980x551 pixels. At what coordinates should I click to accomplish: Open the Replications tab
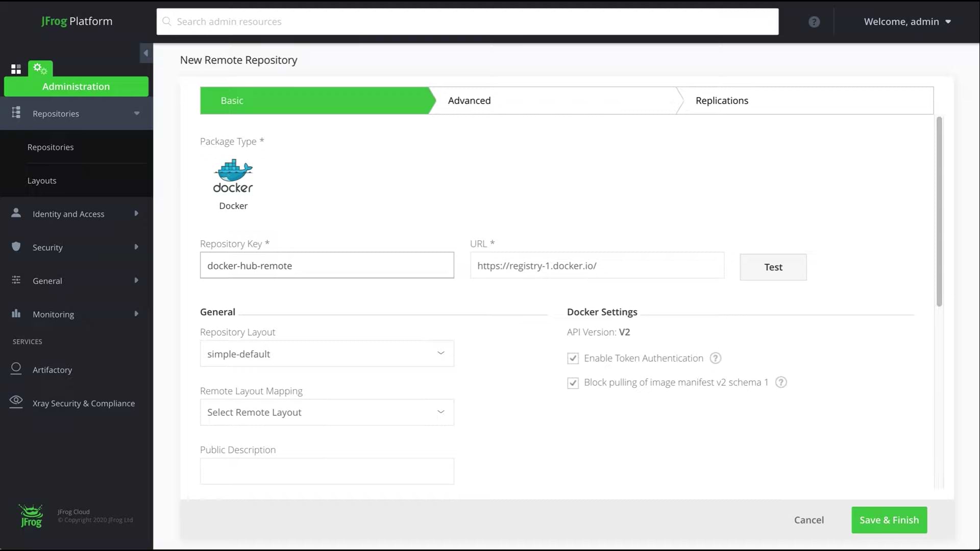pos(722,100)
